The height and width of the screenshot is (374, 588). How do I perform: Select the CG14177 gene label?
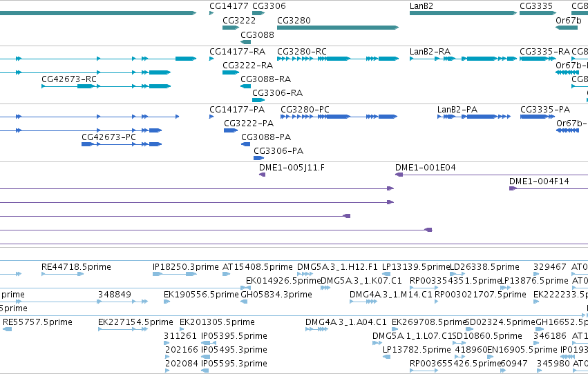(x=229, y=6)
